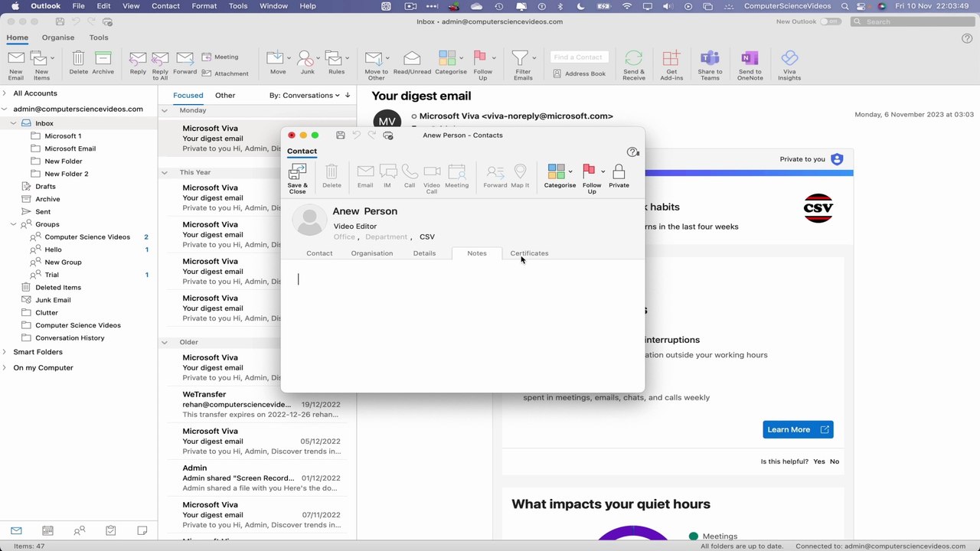This screenshot has width=980, height=551.
Task: Click the Video Call icon
Action: click(x=432, y=179)
